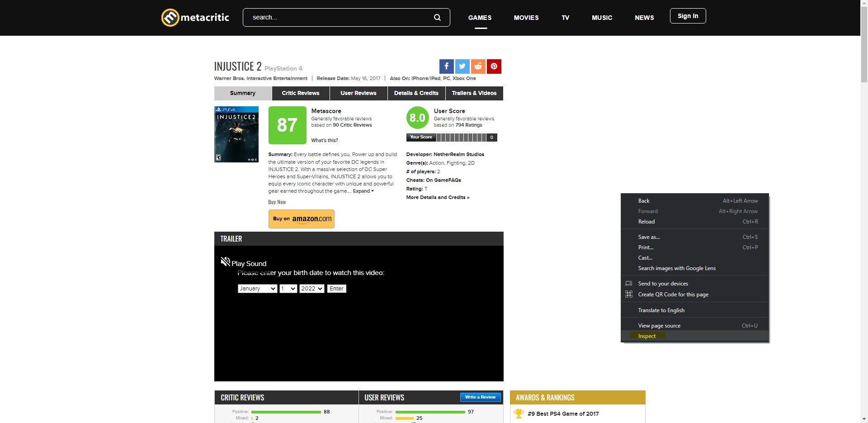
Task: Open Trailers & Videos tab
Action: (474, 93)
